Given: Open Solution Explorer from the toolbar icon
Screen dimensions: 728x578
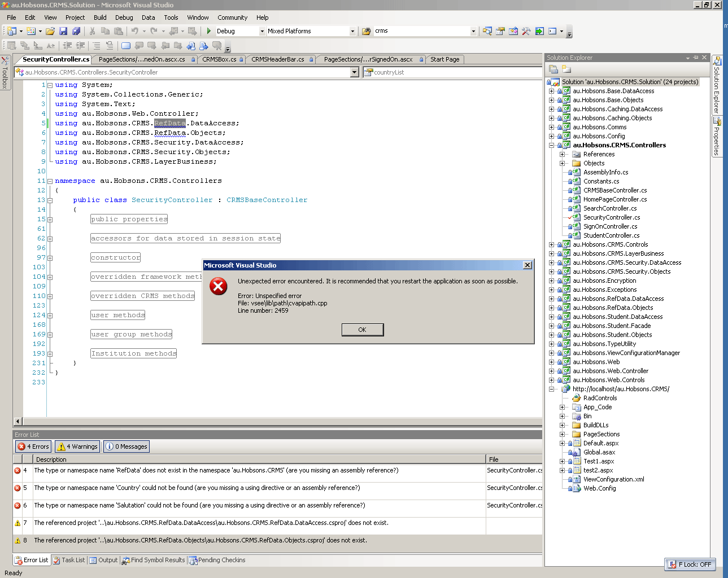Looking at the screenshot, I should click(487, 31).
